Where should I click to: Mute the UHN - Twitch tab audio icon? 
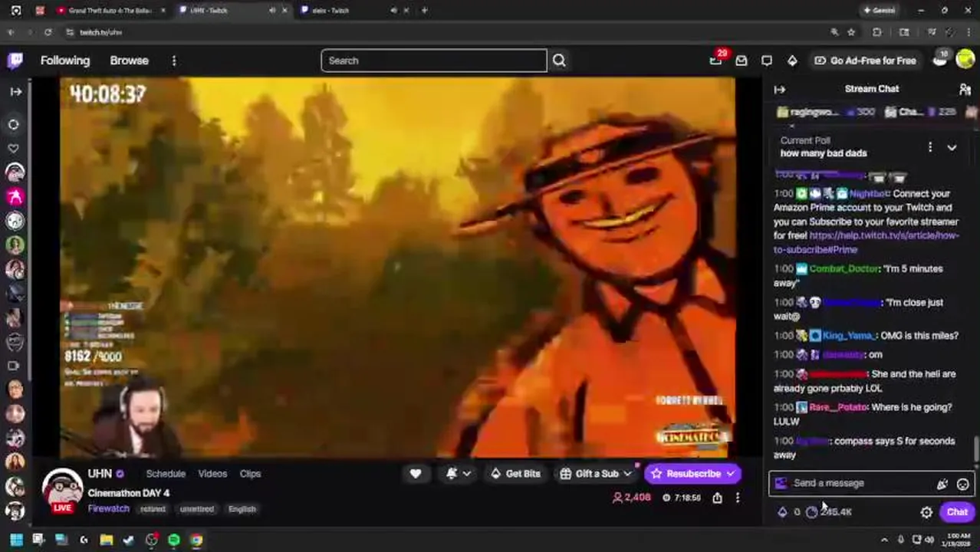click(x=272, y=10)
